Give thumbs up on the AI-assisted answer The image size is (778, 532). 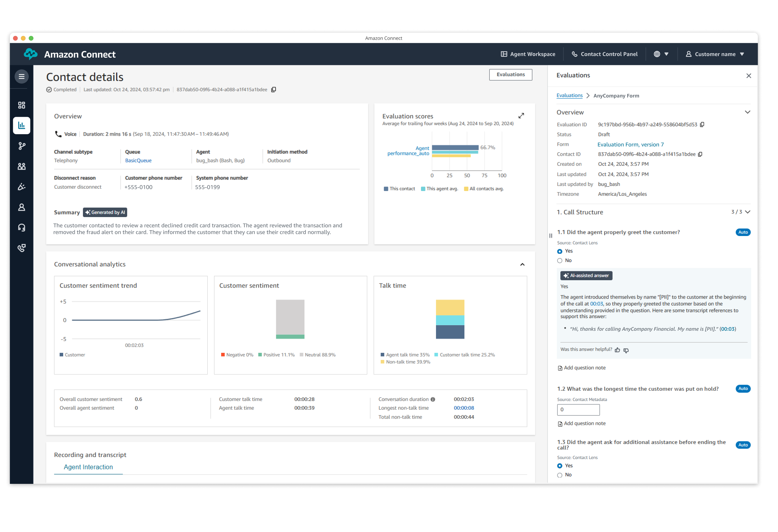pyautogui.click(x=618, y=350)
